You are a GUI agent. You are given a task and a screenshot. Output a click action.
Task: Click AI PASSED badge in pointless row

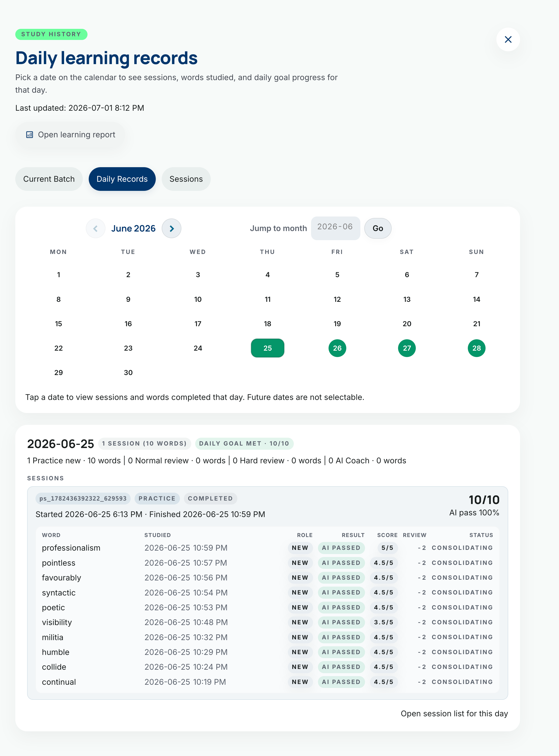pos(341,563)
